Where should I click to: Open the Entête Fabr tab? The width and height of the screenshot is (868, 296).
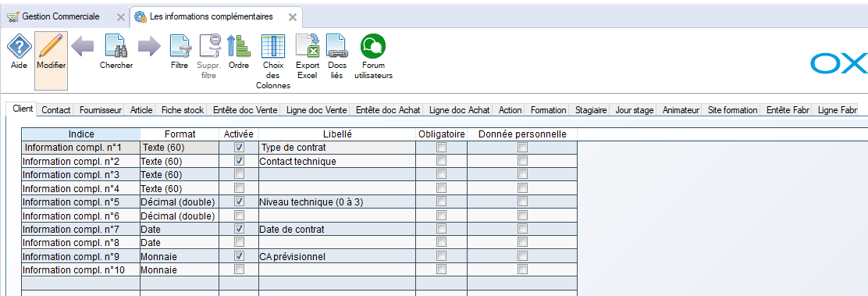tap(788, 110)
